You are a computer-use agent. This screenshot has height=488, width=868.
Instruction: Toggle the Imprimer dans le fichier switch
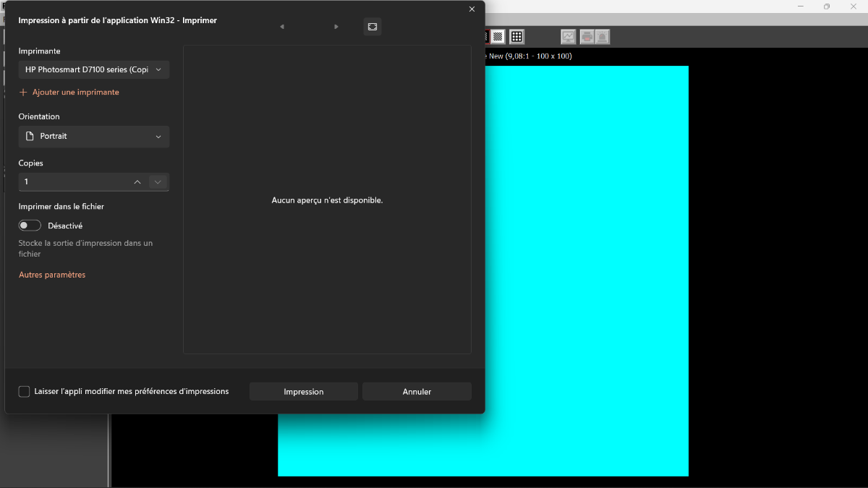point(30,226)
